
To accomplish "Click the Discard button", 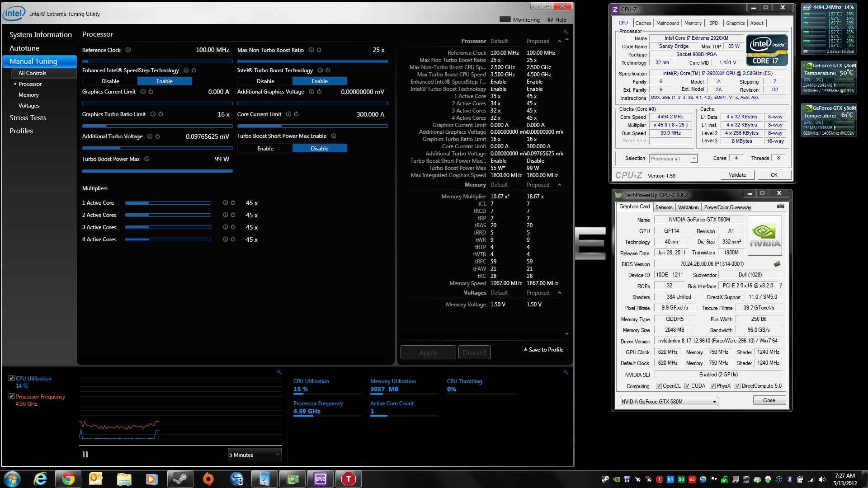I will point(474,352).
